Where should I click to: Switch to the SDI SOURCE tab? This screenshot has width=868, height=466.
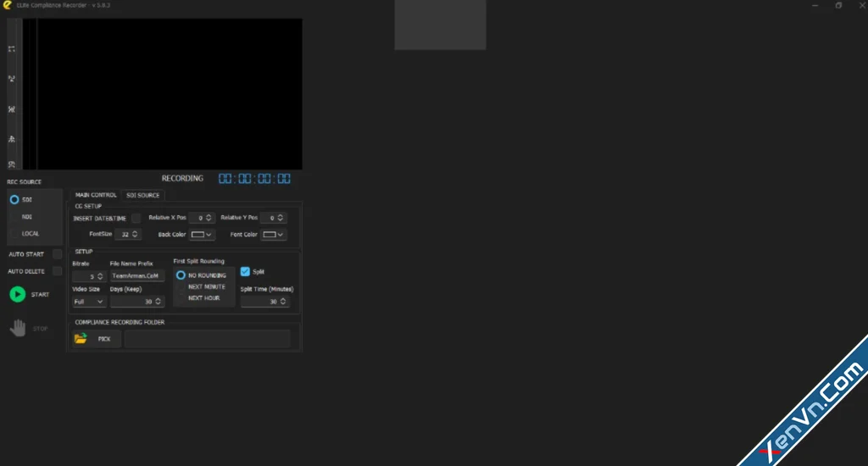pyautogui.click(x=142, y=196)
